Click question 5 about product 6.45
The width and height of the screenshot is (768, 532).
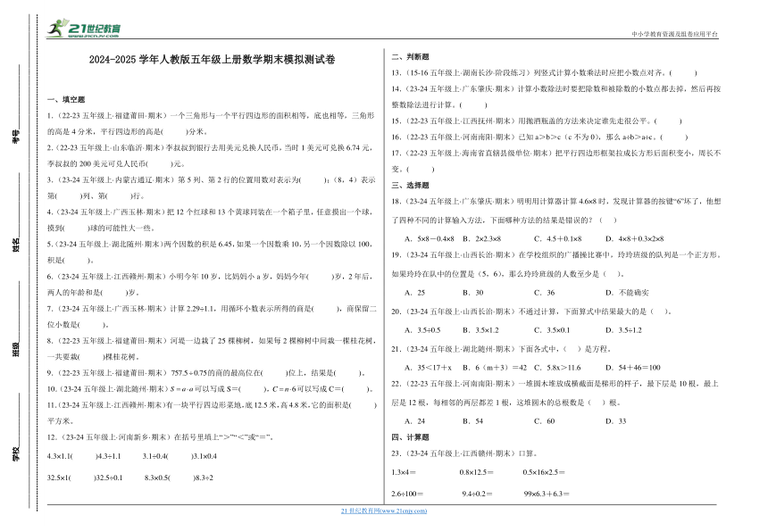(x=211, y=252)
